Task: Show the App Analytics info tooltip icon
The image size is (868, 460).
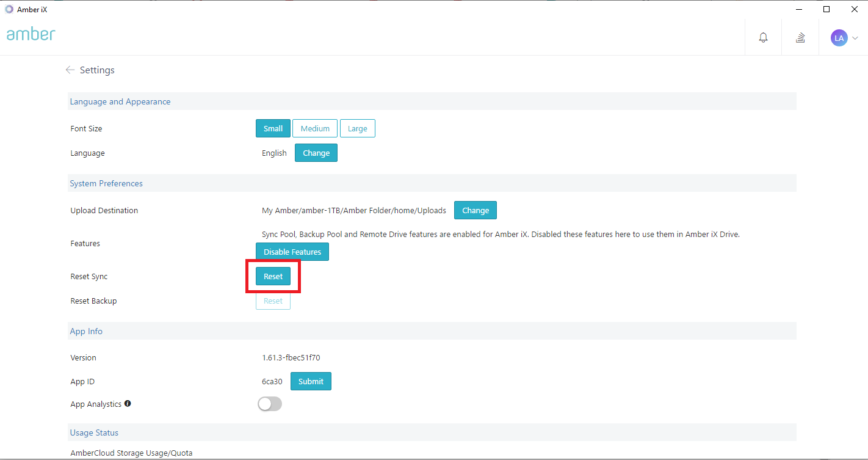Action: (128, 404)
